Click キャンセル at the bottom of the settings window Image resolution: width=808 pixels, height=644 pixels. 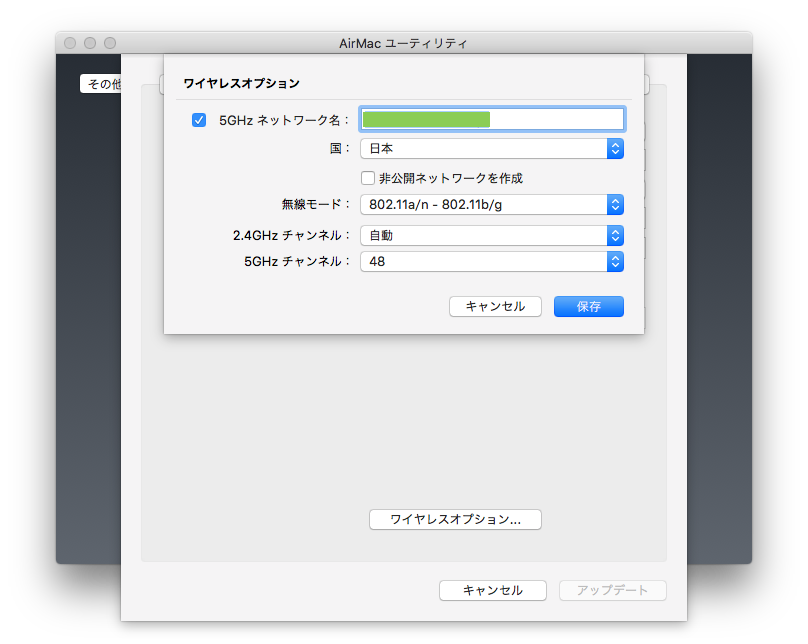pyautogui.click(x=493, y=590)
